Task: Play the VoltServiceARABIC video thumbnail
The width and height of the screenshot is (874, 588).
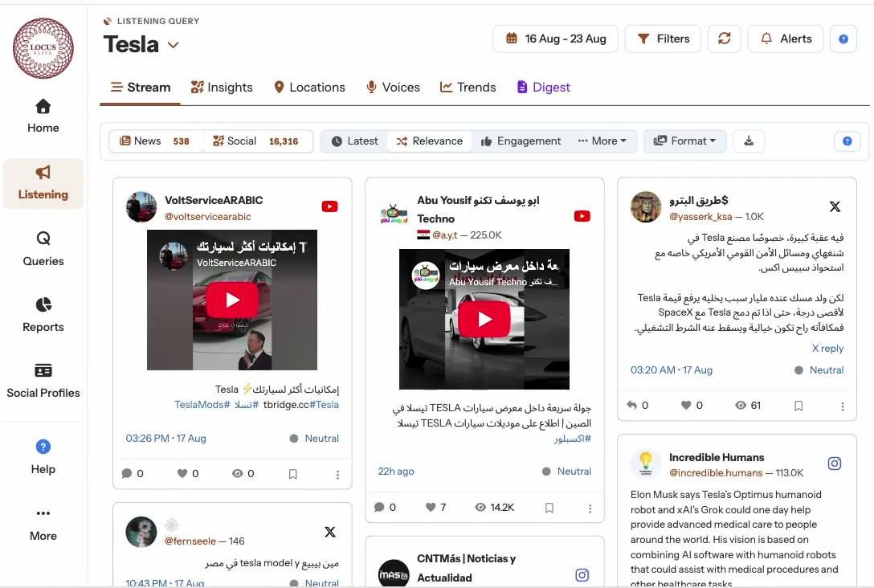Action: [232, 300]
